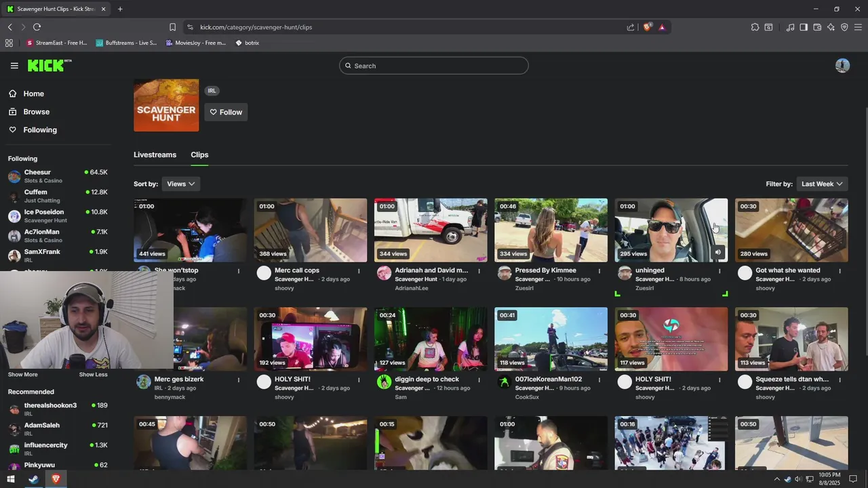The width and height of the screenshot is (868, 488).
Task: Bookmark this page with the bookmark icon
Action: point(172,27)
